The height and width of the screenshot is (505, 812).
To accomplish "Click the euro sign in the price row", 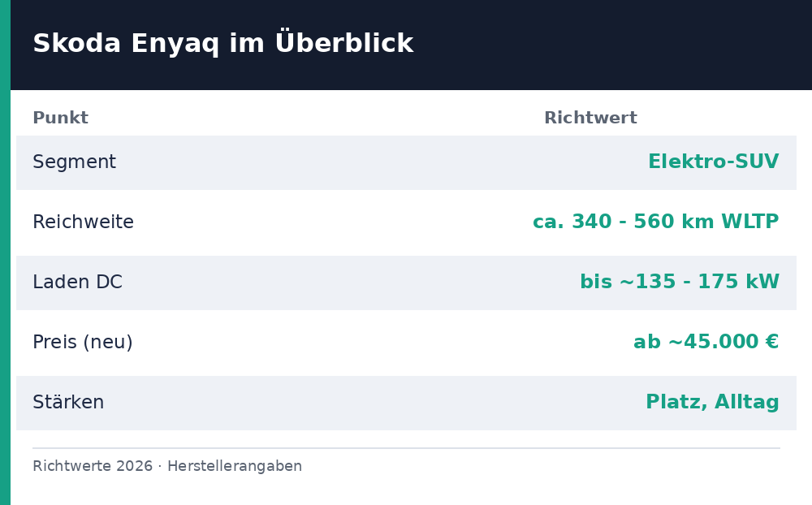I will (772, 342).
